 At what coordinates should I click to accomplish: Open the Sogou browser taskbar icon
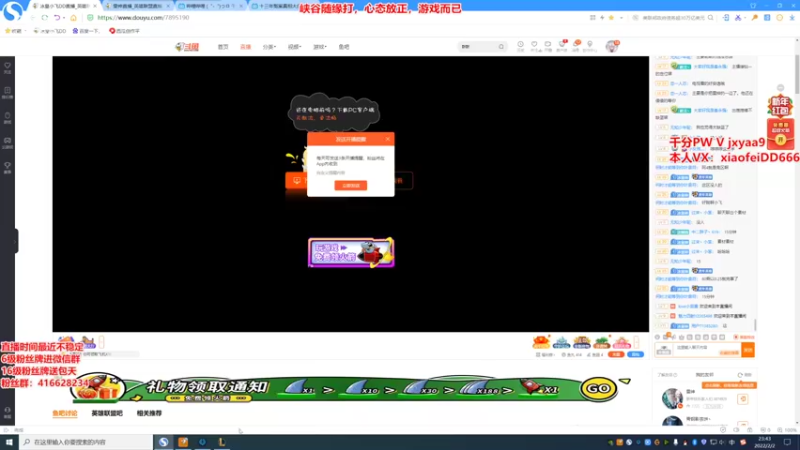click(x=163, y=442)
